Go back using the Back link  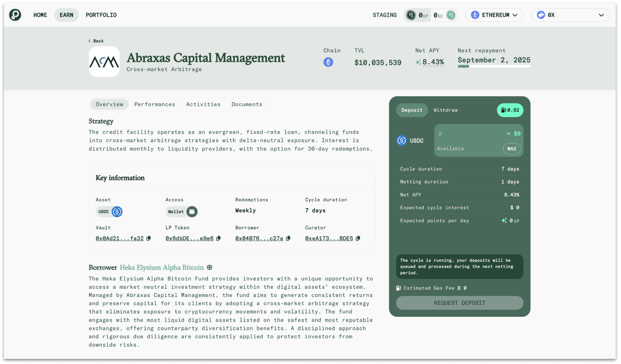click(96, 41)
